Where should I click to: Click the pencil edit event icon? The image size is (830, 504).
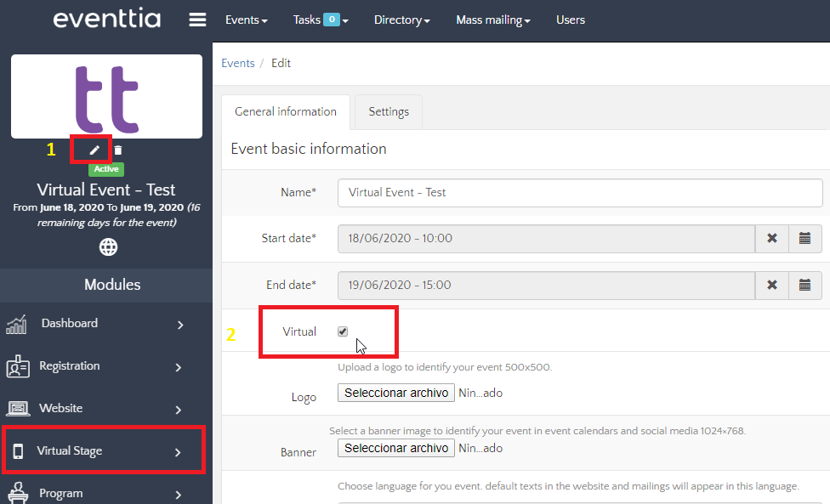point(95,150)
